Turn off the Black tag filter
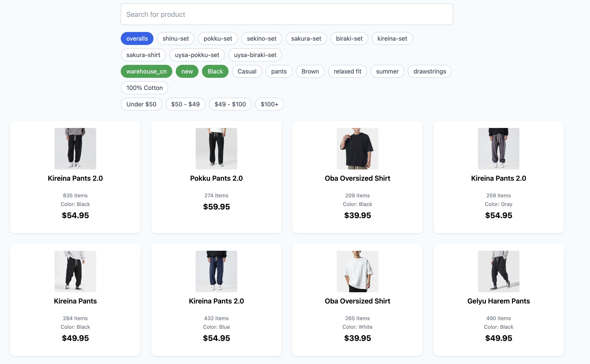The height and width of the screenshot is (364, 590). pyautogui.click(x=215, y=71)
